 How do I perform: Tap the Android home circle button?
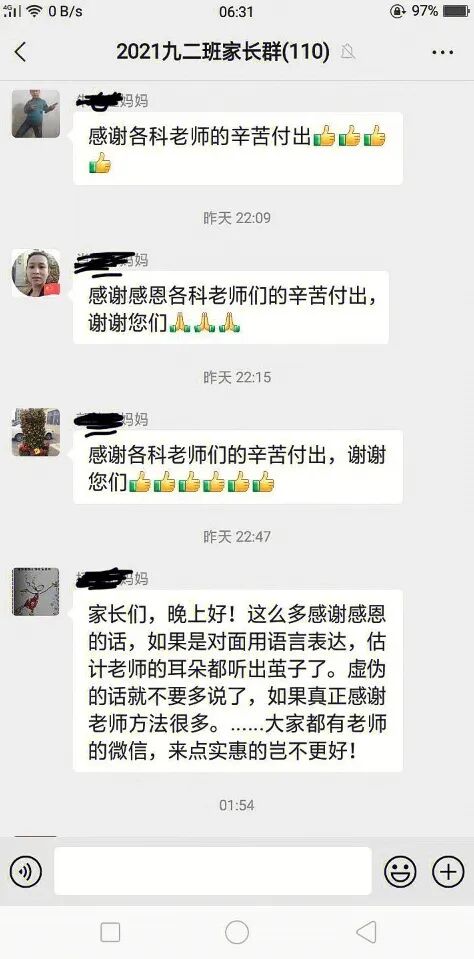[237, 933]
